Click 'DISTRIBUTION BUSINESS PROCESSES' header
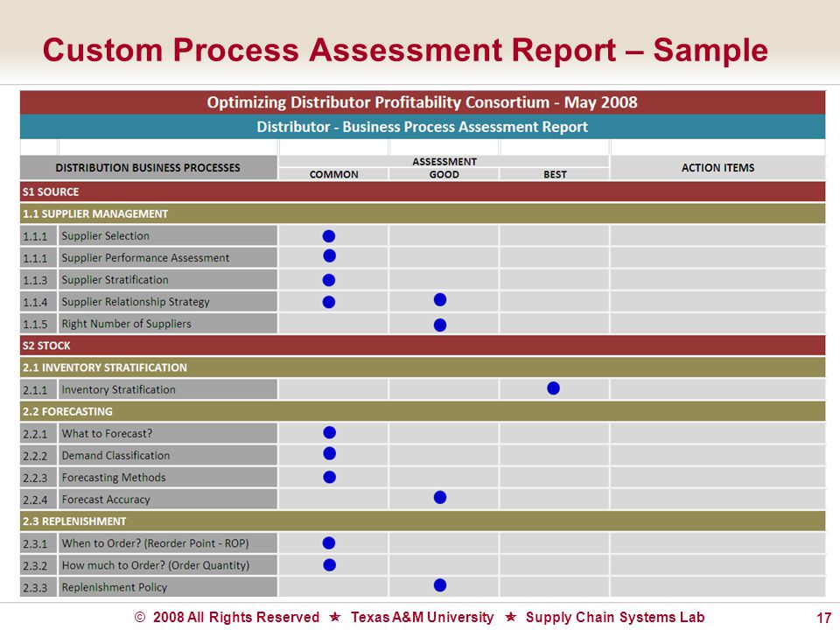The height and width of the screenshot is (630, 840). tap(149, 168)
